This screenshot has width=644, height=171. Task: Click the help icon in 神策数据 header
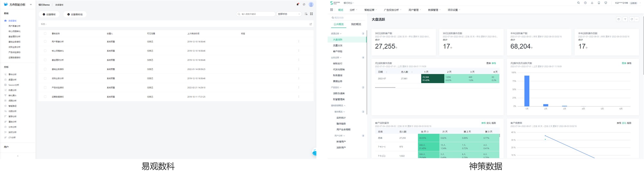pos(585,3)
